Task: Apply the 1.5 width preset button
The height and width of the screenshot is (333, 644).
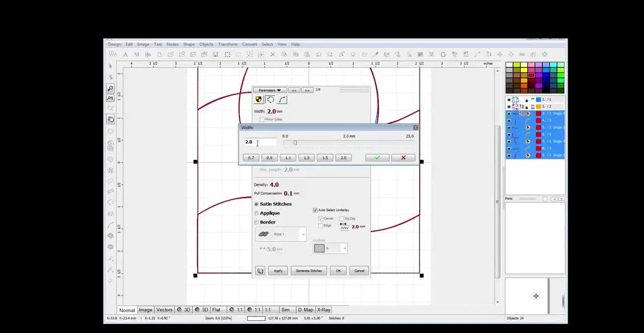Action: coord(325,157)
